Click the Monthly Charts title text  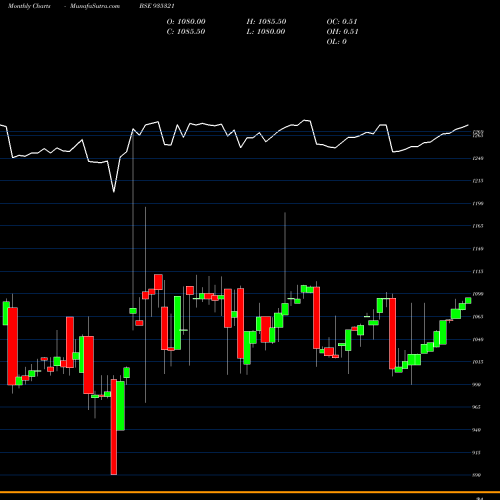(x=29, y=6)
